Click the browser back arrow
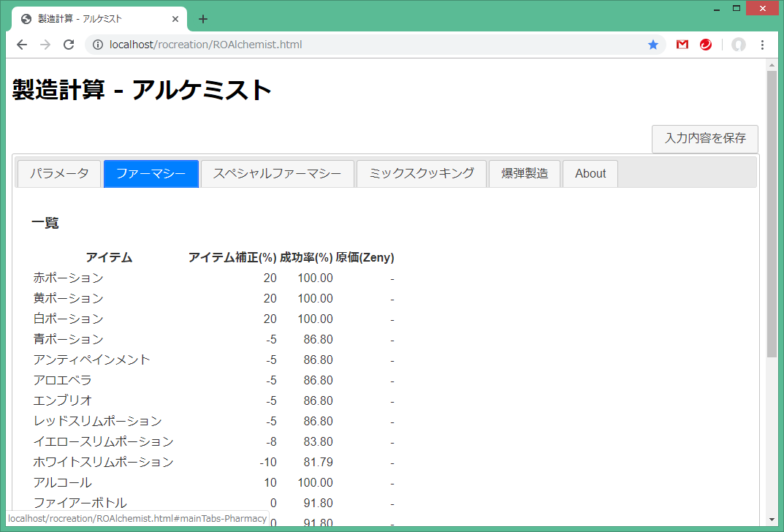This screenshot has width=784, height=532. click(x=22, y=45)
